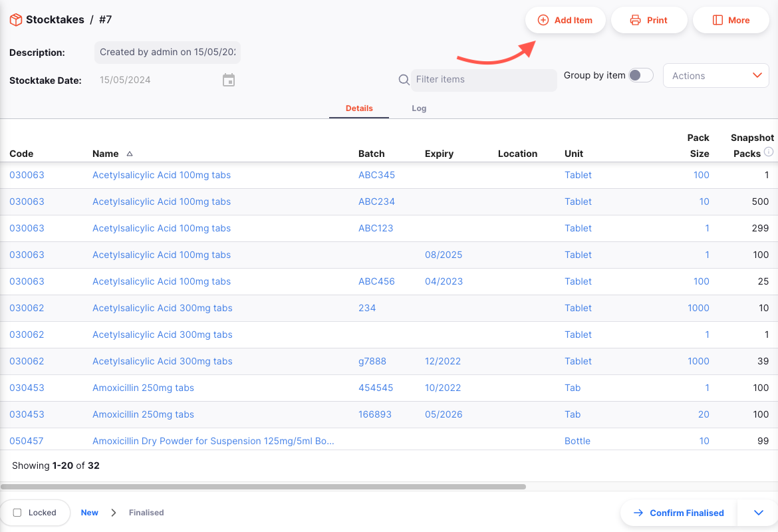
Task: Click the search magnifier icon
Action: click(x=404, y=79)
